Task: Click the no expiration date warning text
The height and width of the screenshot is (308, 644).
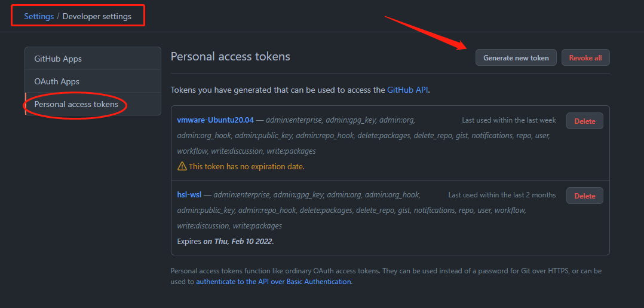Action: pos(246,166)
